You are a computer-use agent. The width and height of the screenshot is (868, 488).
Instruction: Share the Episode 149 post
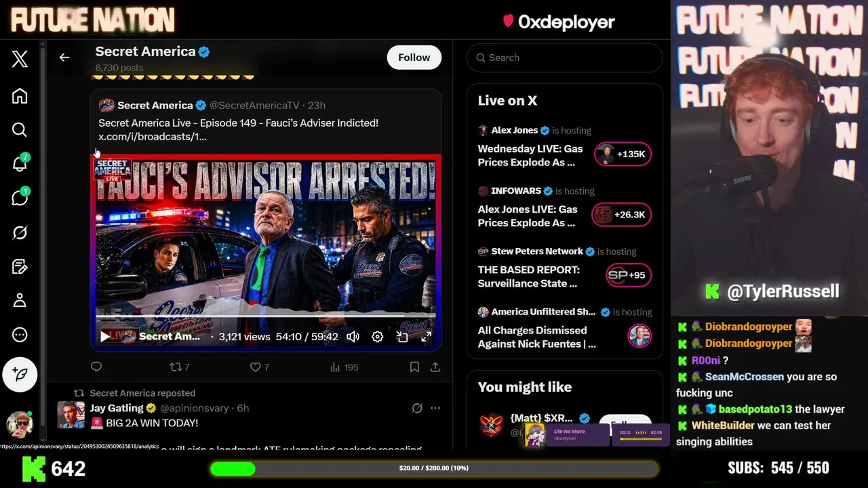pyautogui.click(x=435, y=367)
